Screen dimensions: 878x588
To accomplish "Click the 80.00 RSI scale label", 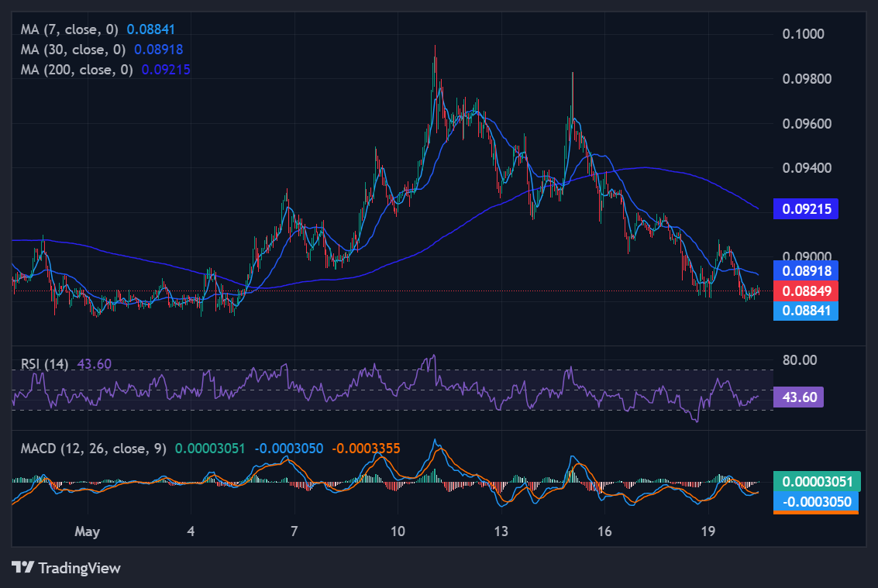I will (800, 359).
